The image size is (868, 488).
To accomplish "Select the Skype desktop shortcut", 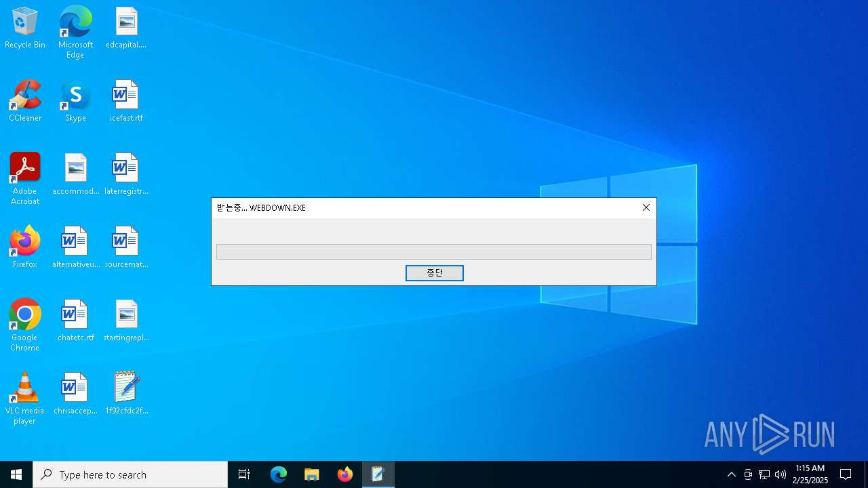I will coord(75,102).
